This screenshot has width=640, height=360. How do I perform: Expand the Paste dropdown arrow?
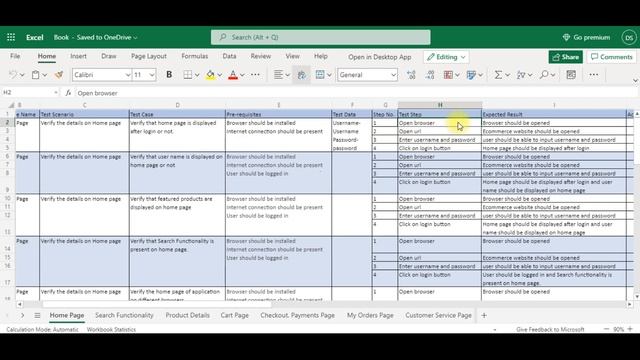pos(45,75)
